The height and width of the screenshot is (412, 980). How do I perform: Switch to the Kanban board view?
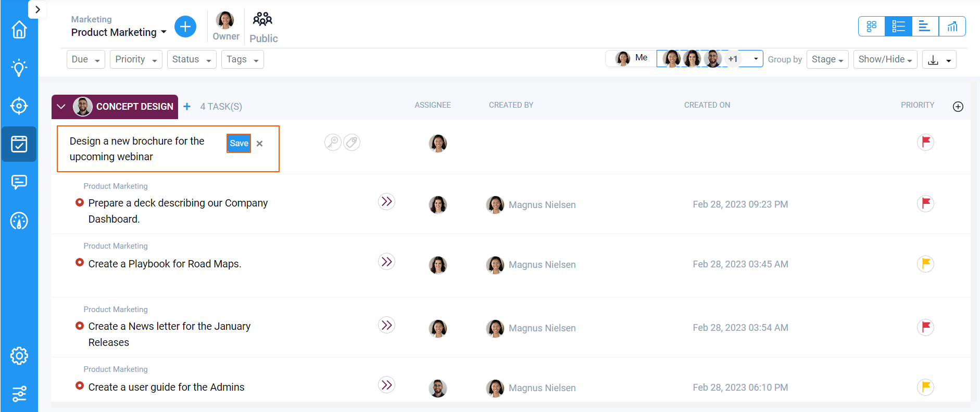pos(871,26)
